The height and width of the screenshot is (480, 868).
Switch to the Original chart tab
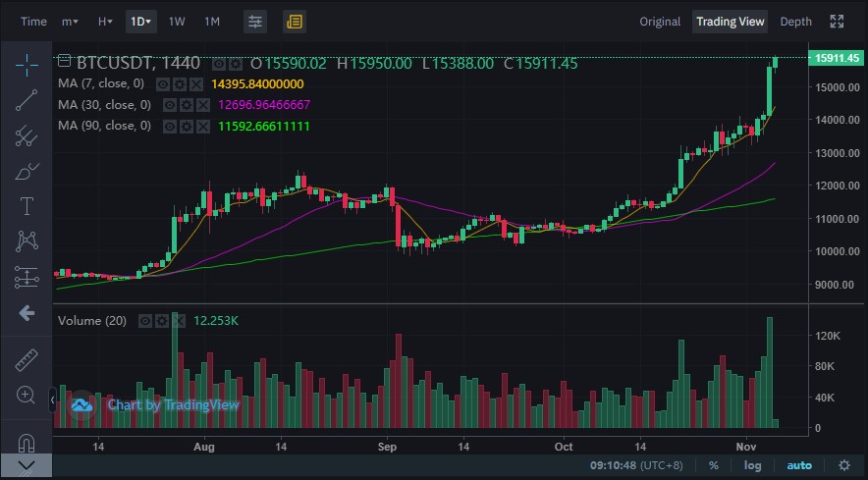[x=660, y=22]
